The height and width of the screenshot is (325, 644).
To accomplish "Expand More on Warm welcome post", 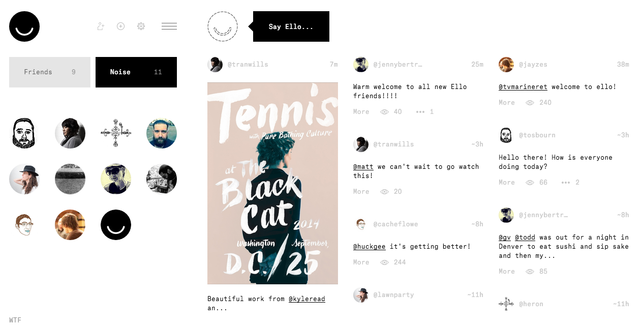I will [361, 112].
